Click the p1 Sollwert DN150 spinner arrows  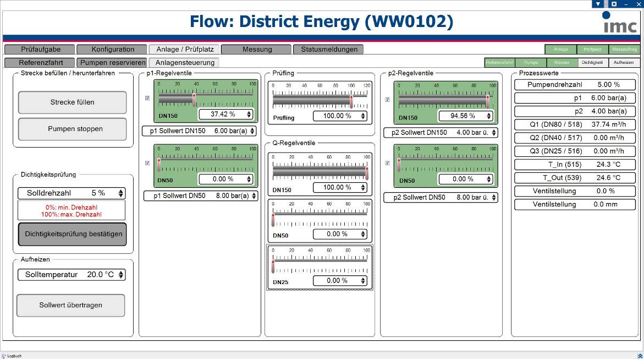252,131
